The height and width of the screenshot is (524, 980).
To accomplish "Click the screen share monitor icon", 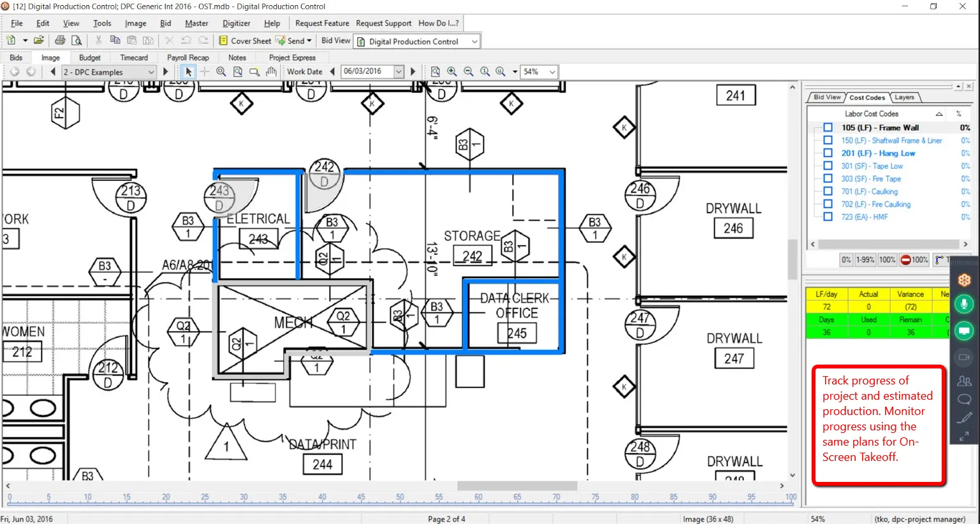I will pyautogui.click(x=964, y=330).
